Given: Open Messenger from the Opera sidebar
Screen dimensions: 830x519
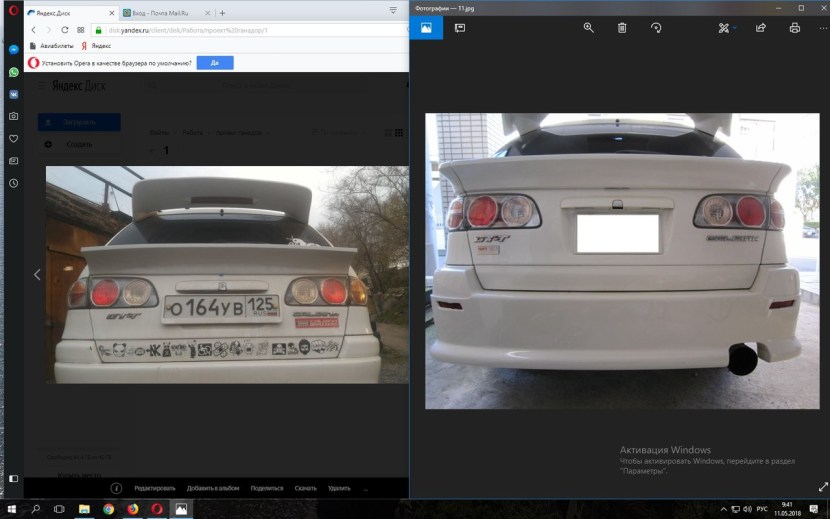Looking at the screenshot, I should pyautogui.click(x=13, y=49).
